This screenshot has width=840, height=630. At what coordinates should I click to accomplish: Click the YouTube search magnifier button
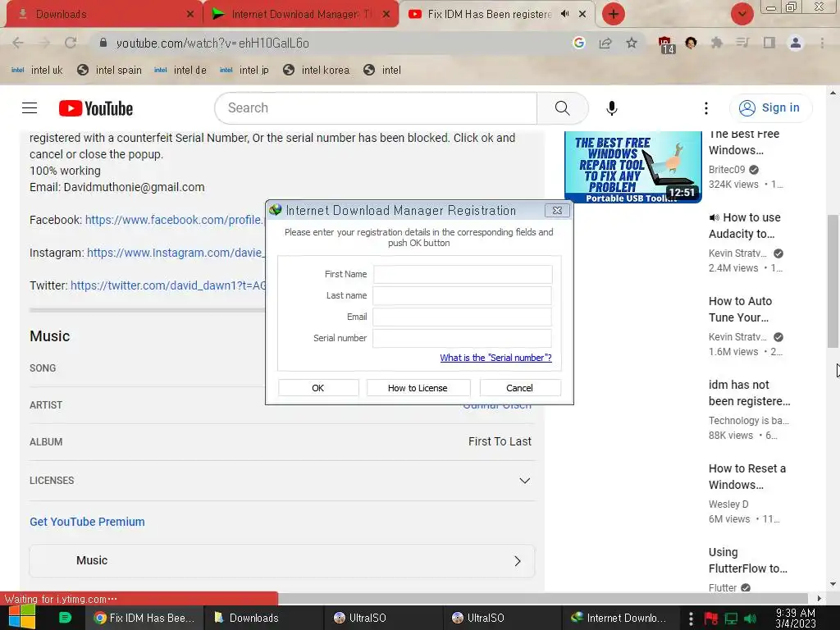pyautogui.click(x=563, y=108)
